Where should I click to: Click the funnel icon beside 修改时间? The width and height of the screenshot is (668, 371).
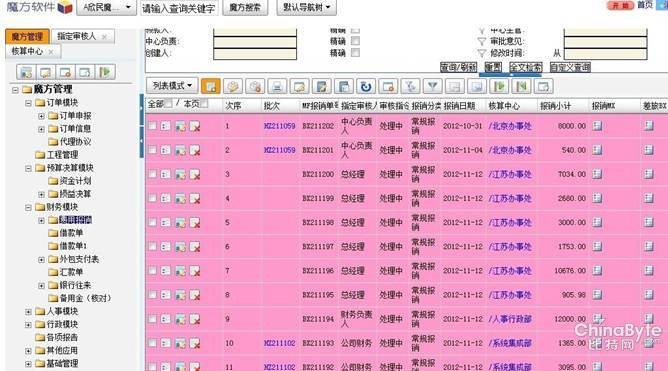[x=481, y=53]
